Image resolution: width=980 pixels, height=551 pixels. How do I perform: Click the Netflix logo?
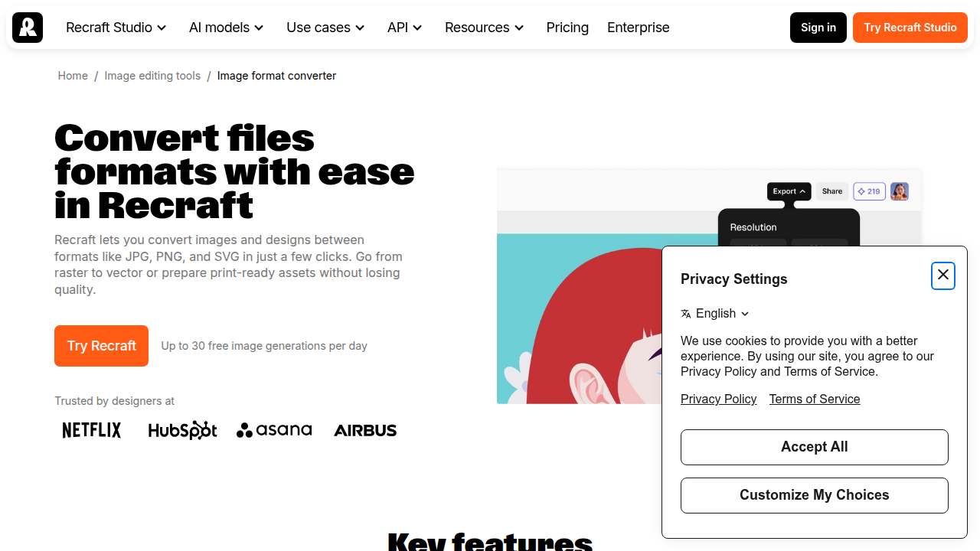(92, 430)
